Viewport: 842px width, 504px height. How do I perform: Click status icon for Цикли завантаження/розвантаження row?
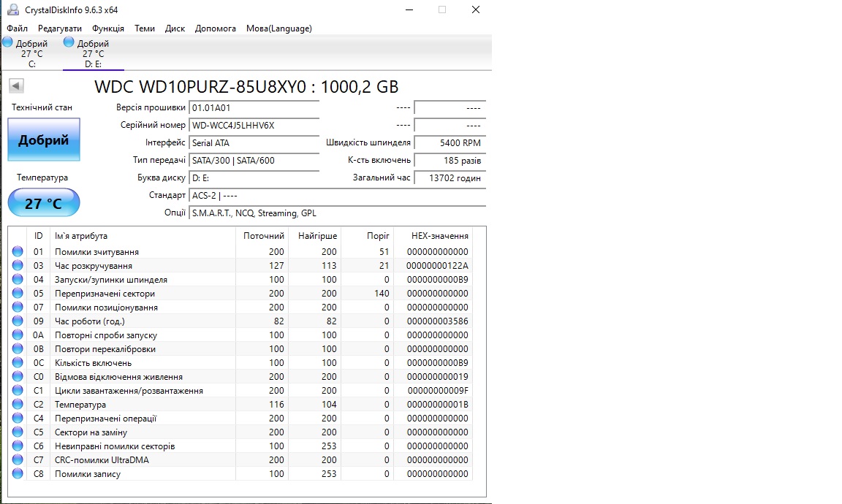pos(18,390)
